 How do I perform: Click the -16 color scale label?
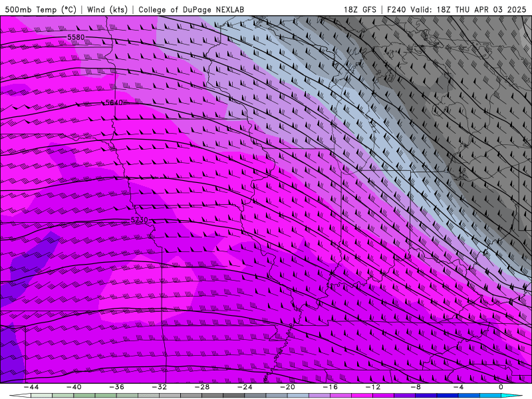(x=330, y=387)
